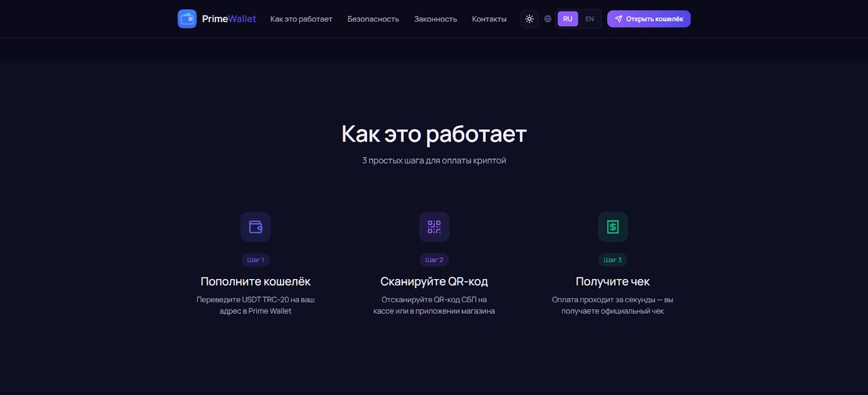Click the green 'Шаг 3' badge
Screen dimensions: 868x395
click(612, 260)
